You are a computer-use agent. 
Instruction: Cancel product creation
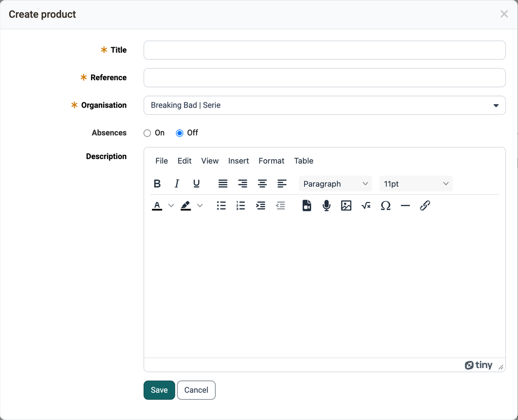(x=196, y=390)
